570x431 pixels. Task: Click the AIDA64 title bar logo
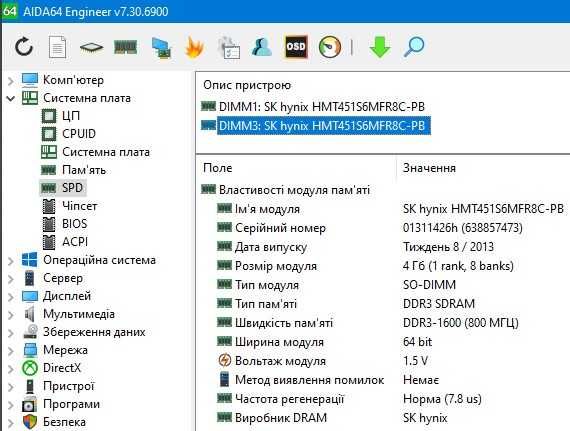click(x=9, y=10)
